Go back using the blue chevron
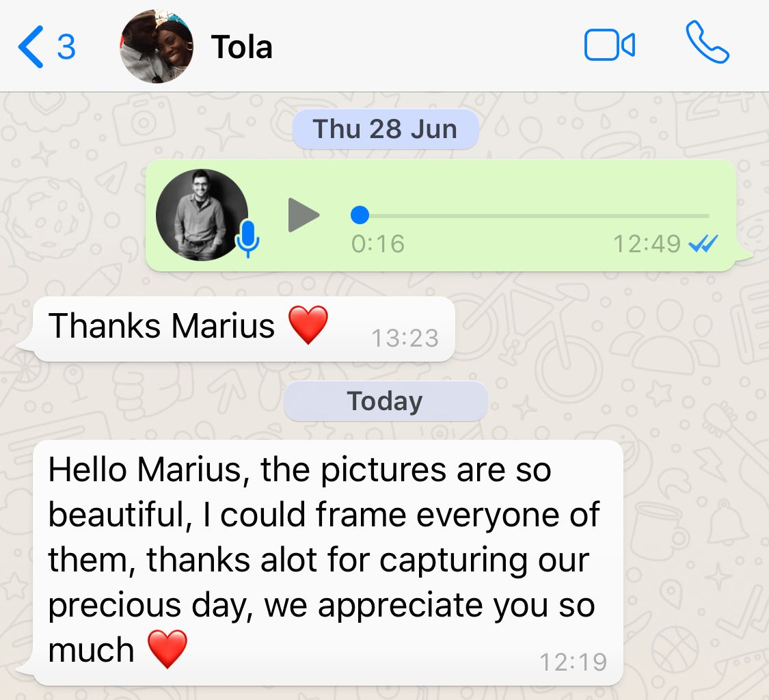 pos(30,46)
